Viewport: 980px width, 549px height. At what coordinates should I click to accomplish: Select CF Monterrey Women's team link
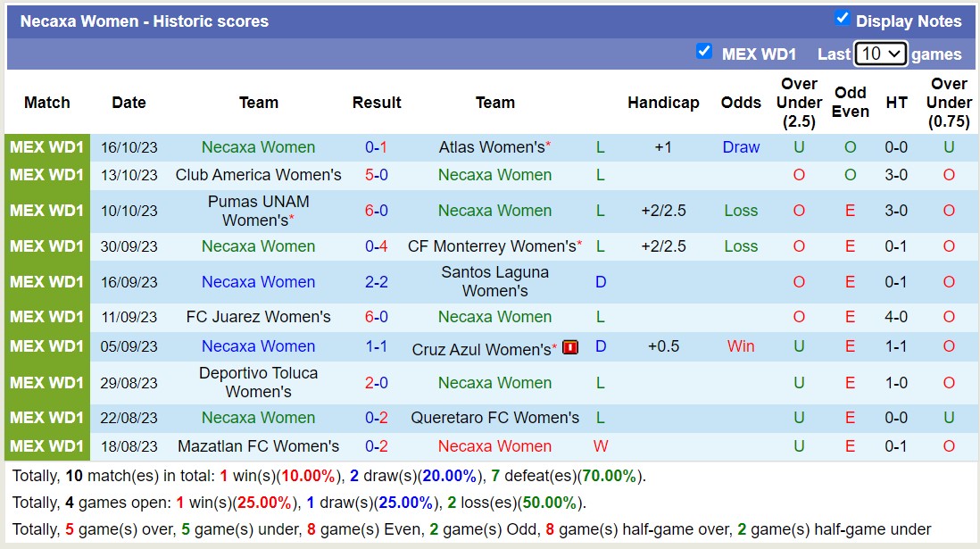pyautogui.click(x=492, y=246)
